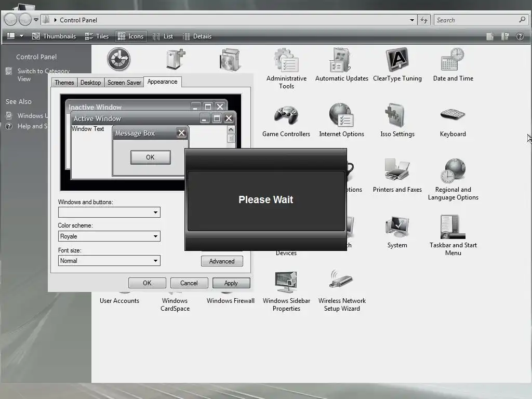Image resolution: width=532 pixels, height=399 pixels.
Task: Switch to List view
Action: point(163,36)
